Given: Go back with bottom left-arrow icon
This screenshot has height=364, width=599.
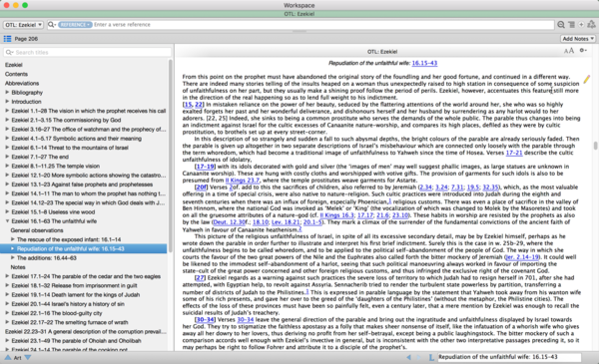Looking at the screenshot, I should (408, 357).
